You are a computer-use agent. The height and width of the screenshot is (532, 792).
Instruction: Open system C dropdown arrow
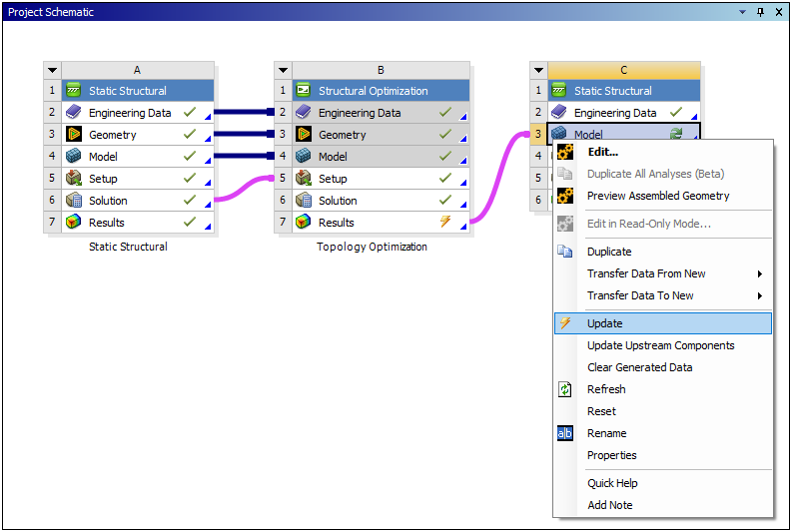point(538,70)
